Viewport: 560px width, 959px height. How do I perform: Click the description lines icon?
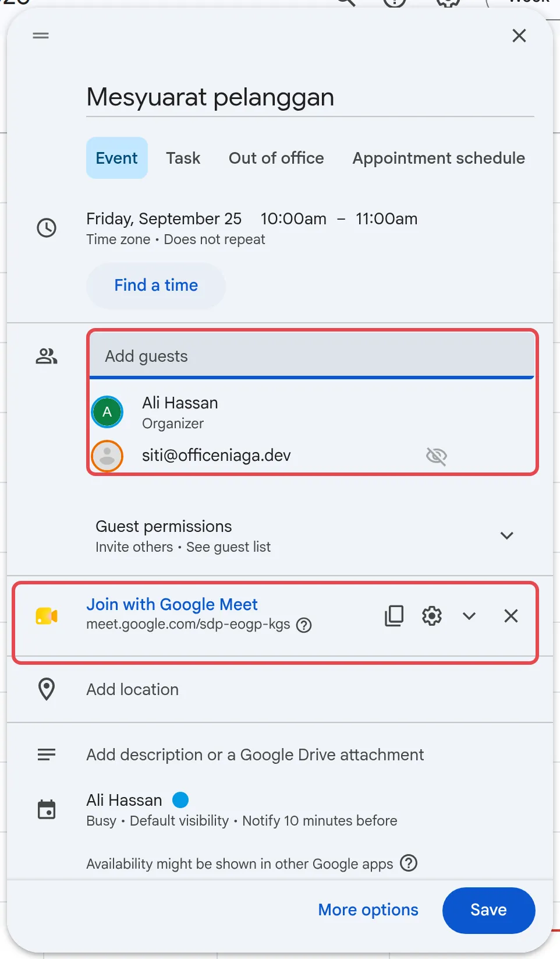(47, 755)
